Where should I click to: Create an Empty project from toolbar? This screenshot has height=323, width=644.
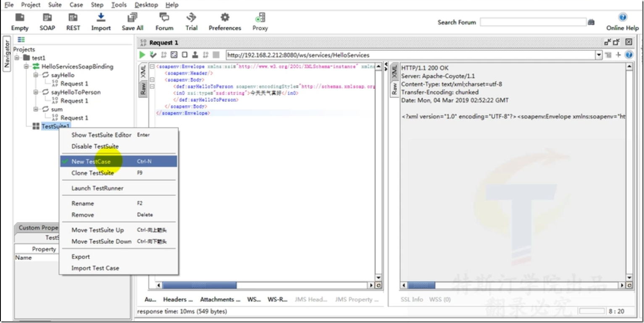(20, 22)
